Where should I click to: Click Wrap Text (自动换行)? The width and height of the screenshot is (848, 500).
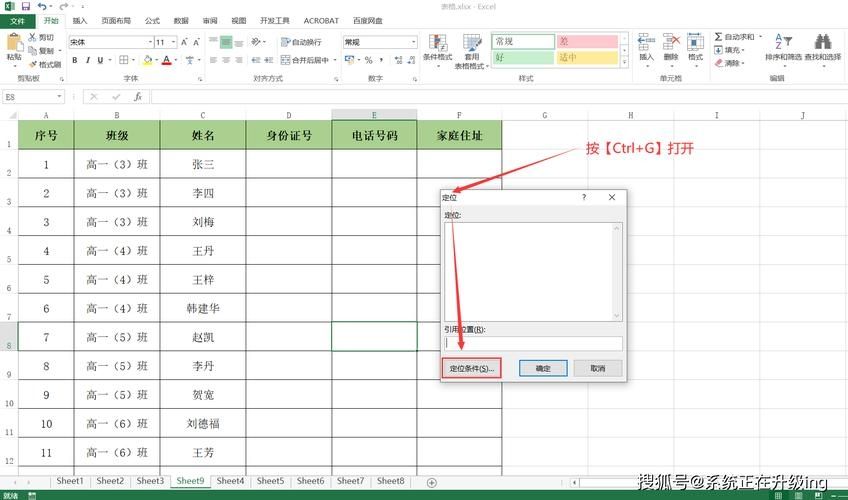point(301,42)
